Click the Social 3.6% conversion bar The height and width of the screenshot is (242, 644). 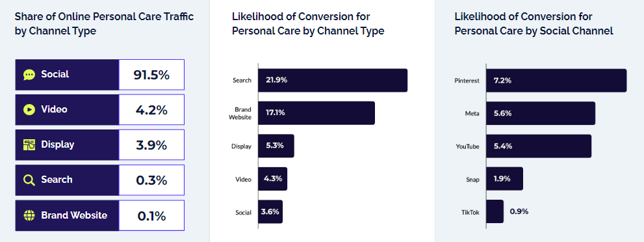pos(270,211)
